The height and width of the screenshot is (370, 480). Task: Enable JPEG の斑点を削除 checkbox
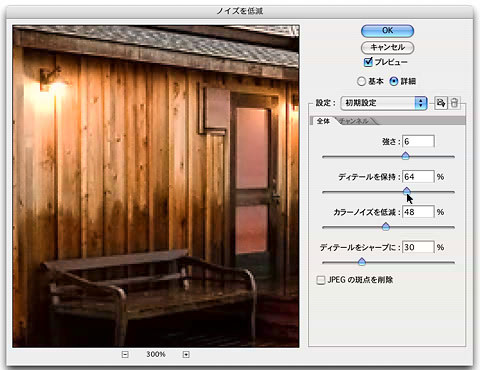(x=321, y=280)
